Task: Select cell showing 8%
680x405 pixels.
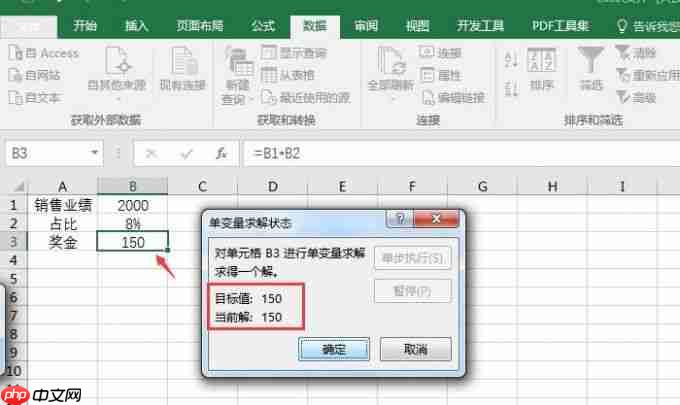Action: (133, 223)
